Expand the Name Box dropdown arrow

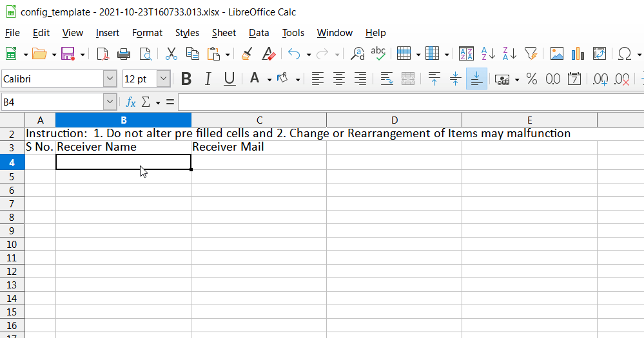tap(110, 102)
